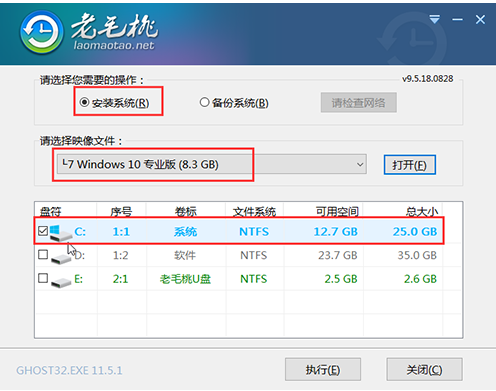This screenshot has height=391, width=496.
Task: Click the GHOST32.EXE 11.5.1 status text
Action: tap(69, 371)
